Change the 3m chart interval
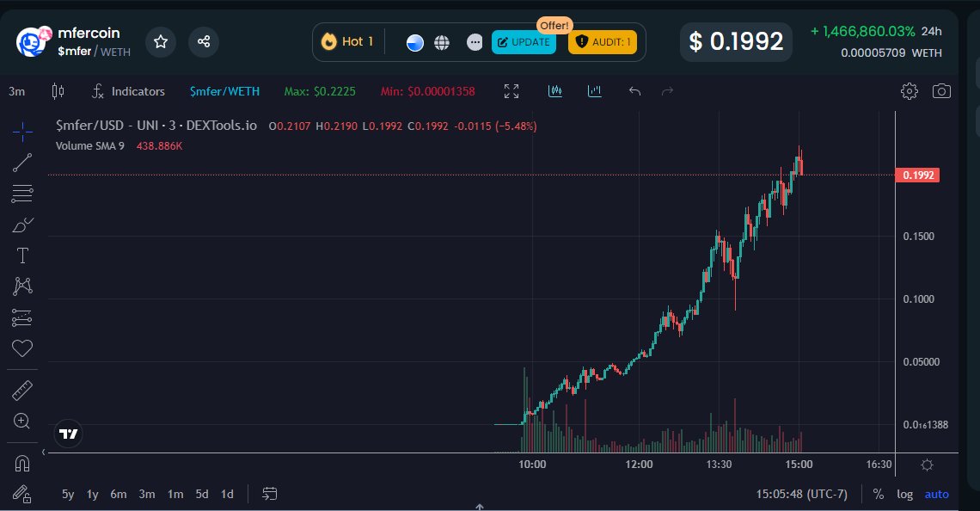 17,91
